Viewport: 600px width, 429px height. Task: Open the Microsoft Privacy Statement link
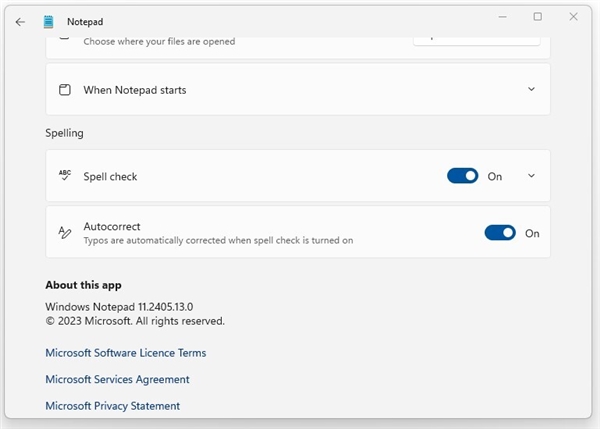(113, 406)
